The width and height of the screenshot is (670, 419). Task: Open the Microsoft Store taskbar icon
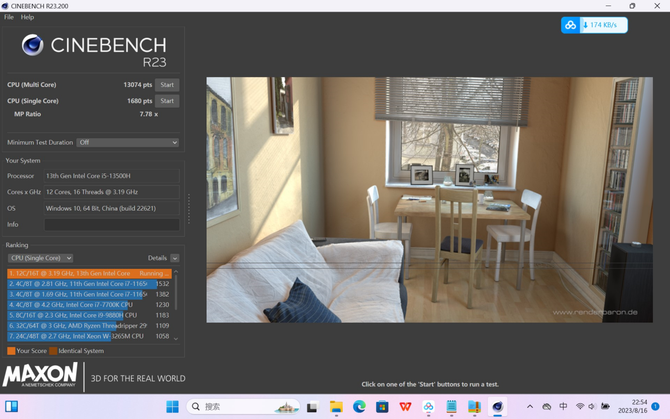click(382, 407)
